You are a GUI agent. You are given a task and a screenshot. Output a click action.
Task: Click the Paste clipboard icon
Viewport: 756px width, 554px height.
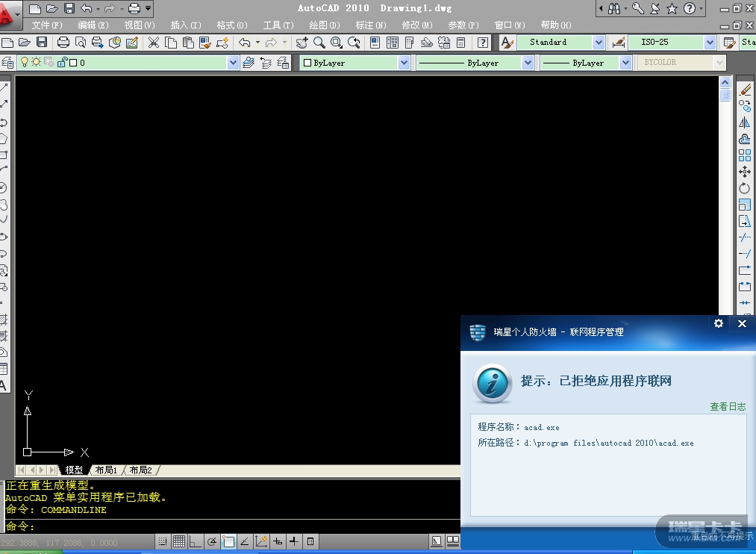click(x=188, y=43)
